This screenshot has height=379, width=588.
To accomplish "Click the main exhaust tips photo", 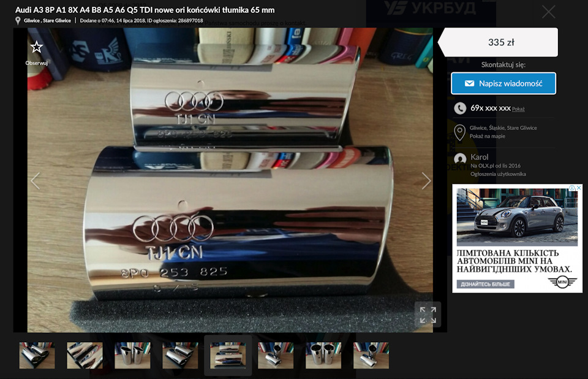I will tap(230, 180).
